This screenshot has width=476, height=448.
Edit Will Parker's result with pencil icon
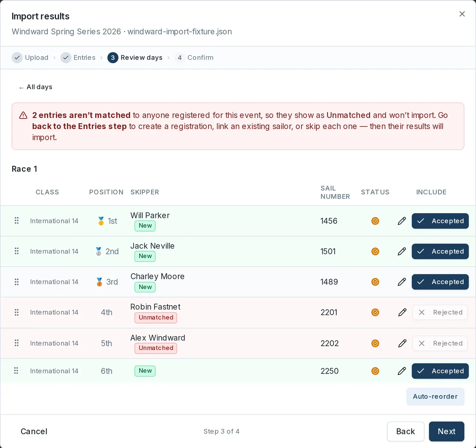coord(402,221)
